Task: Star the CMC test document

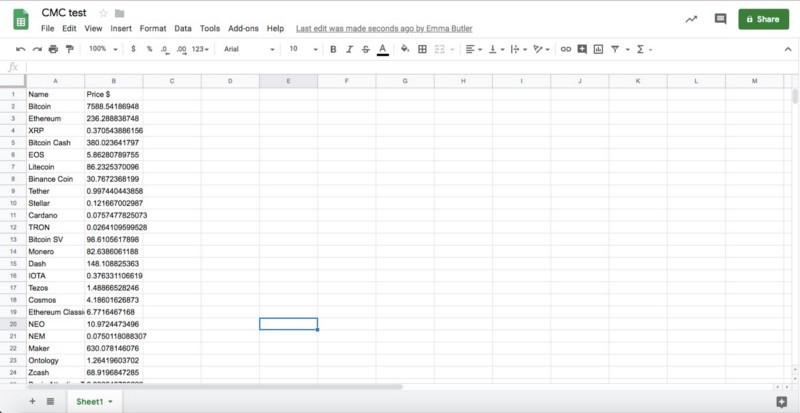Action: tap(104, 13)
